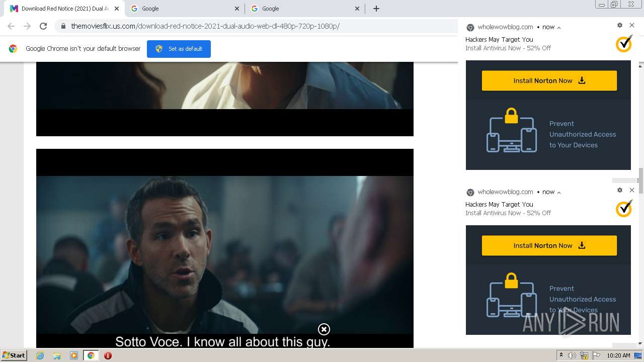Screen dimensions: 644x362
Task: Open settings gear of bottom notification
Action: click(x=620, y=190)
